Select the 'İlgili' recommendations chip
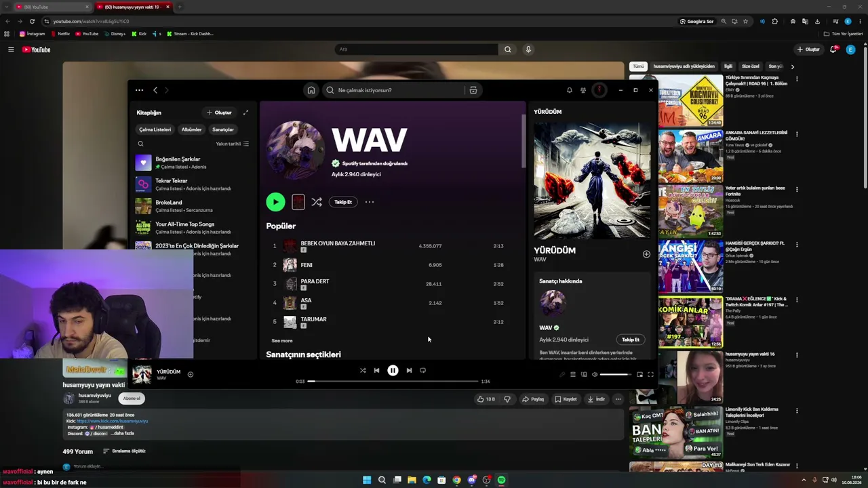868x488 pixels. [728, 66]
